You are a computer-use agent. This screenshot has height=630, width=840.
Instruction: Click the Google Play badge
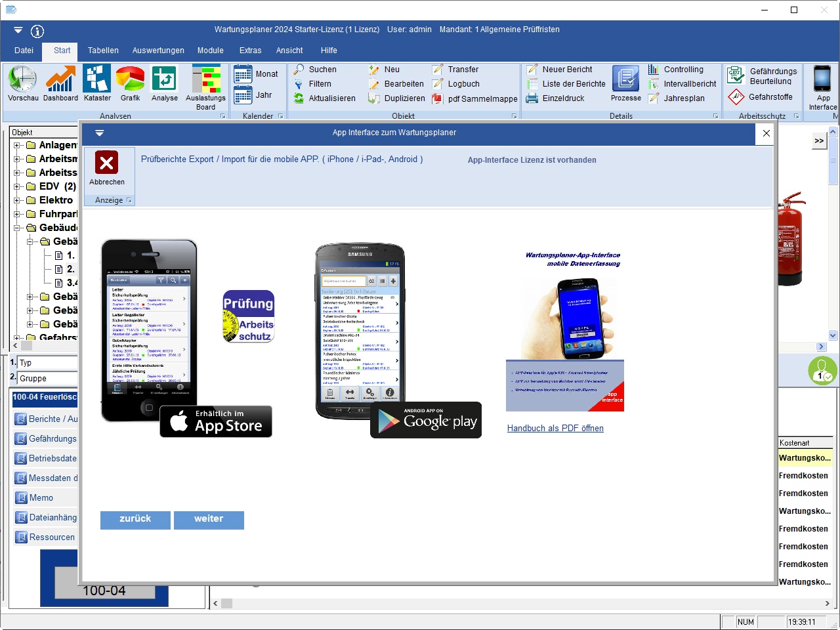click(426, 420)
